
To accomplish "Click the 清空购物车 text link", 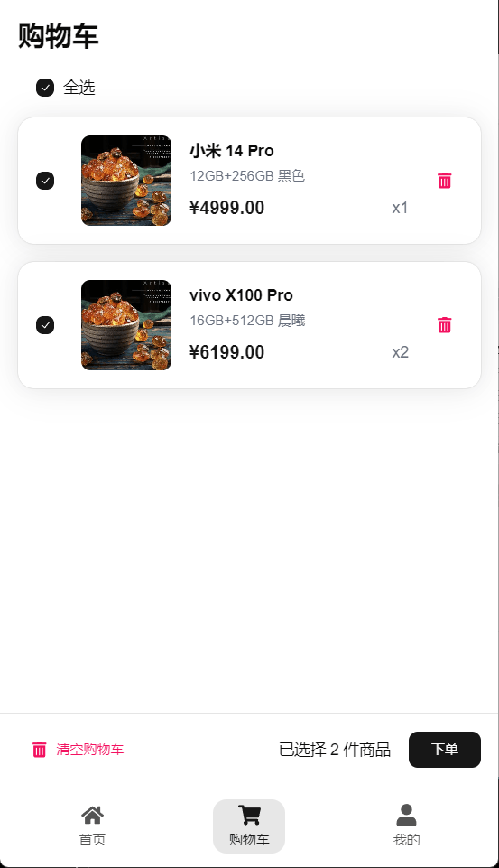I will [x=89, y=750].
